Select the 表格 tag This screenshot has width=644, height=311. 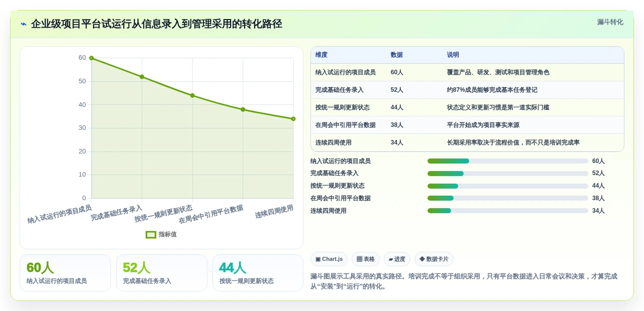(x=366, y=259)
